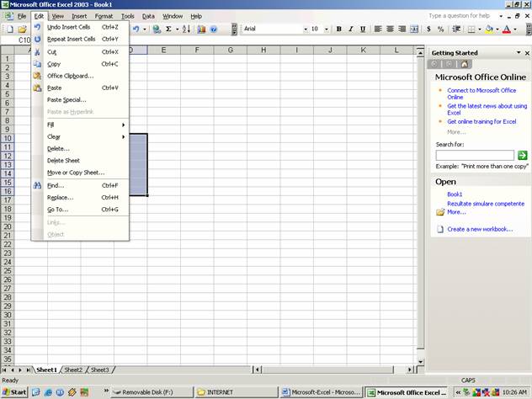Viewport: 532px width, 399px height.
Task: Toggle Align Left
Action: tap(378, 29)
